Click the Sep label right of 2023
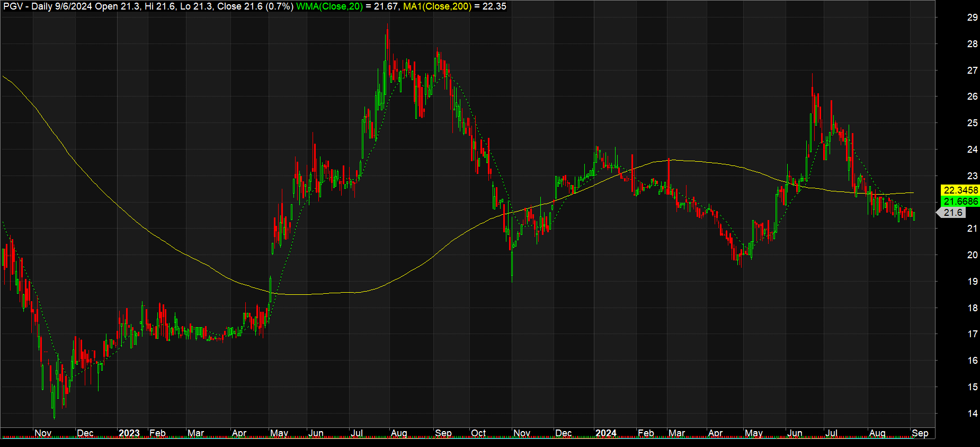Image resolution: width=980 pixels, height=447 pixels. click(x=443, y=433)
